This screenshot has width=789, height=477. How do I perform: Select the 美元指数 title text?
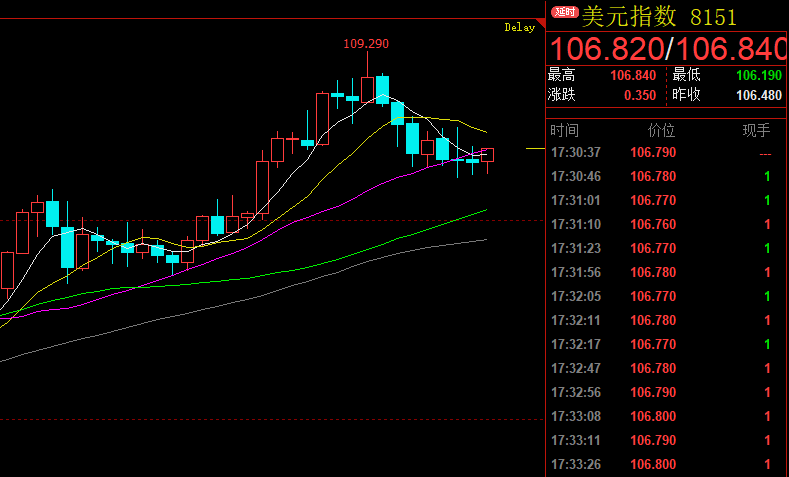(630, 16)
